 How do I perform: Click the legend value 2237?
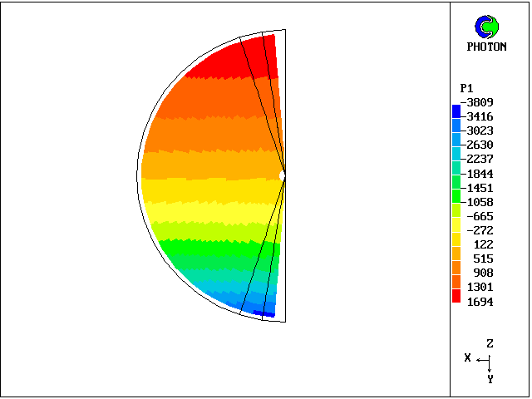pyautogui.click(x=480, y=160)
